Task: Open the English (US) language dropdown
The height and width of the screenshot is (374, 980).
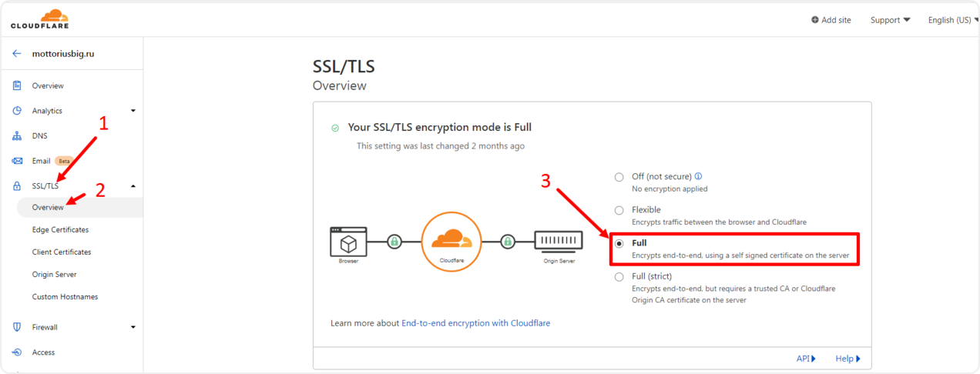Action: coord(954,20)
